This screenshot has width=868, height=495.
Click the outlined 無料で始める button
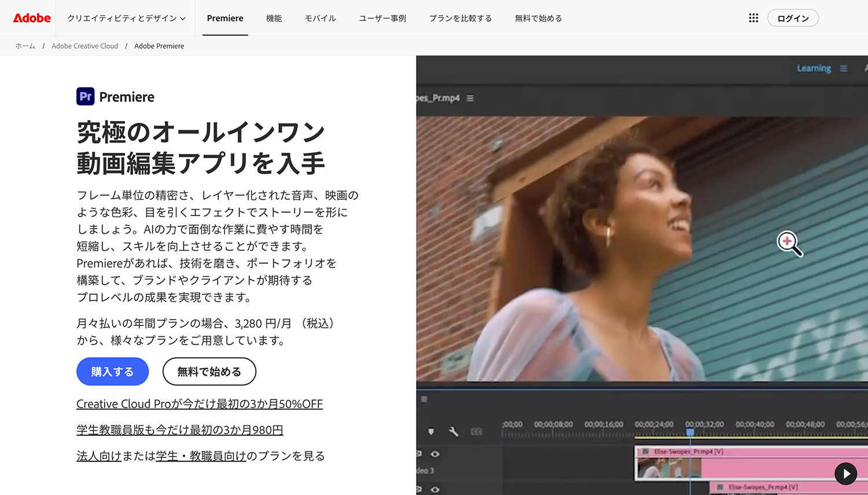point(209,372)
